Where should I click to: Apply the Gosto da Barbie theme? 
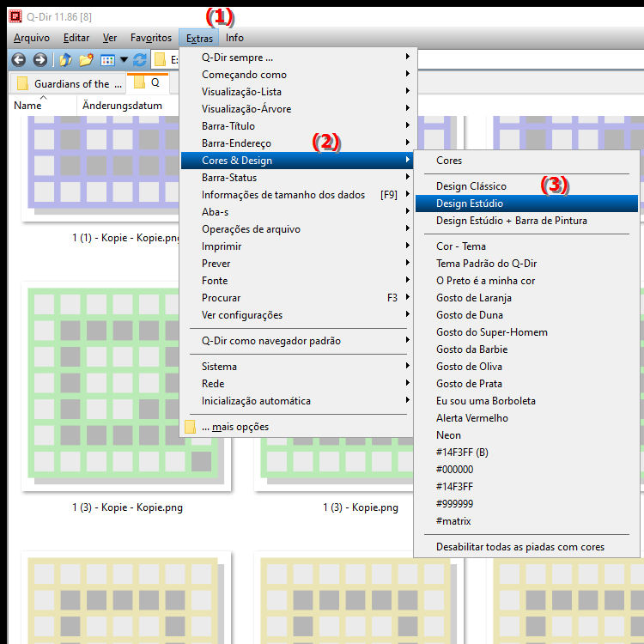pyautogui.click(x=526, y=349)
